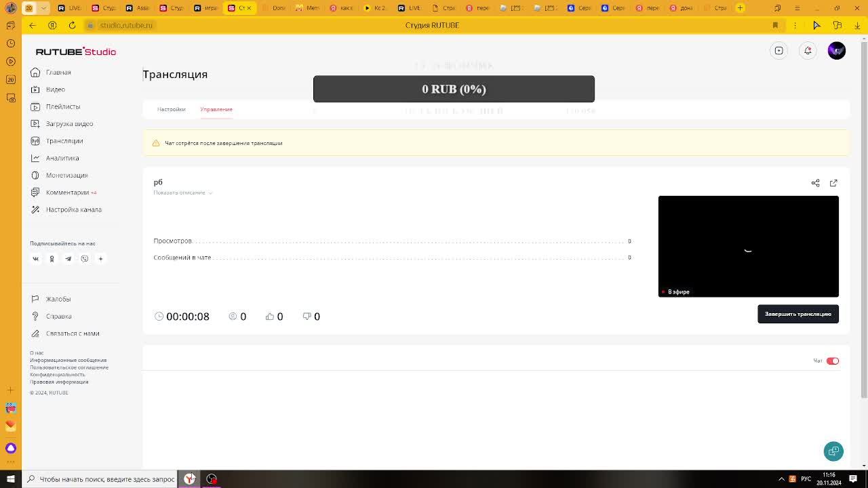Switch to the Настройки tab
Viewport: 868px width, 488px height.
(x=171, y=109)
